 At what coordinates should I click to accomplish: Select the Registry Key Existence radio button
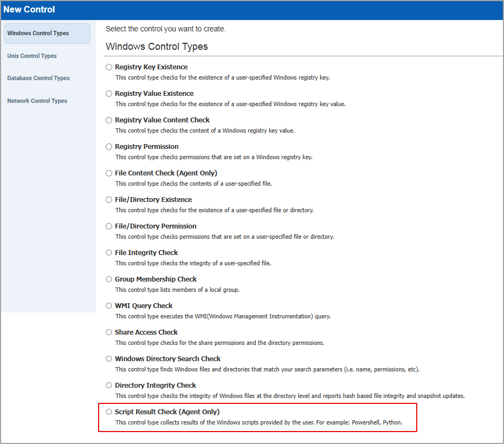pos(109,67)
